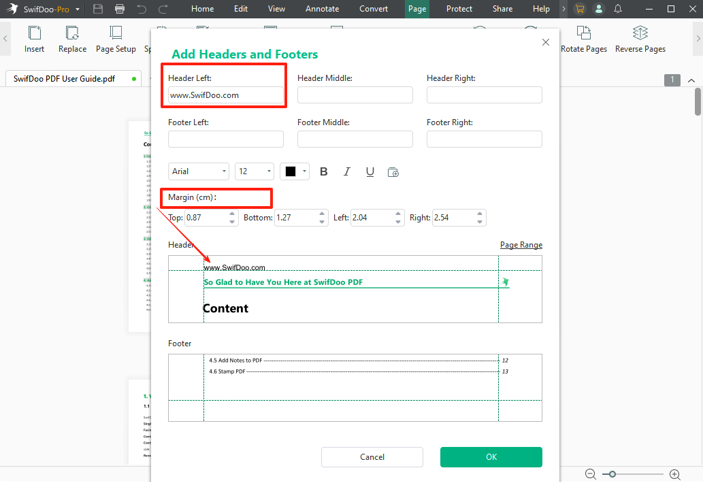Open the Help menu tab
This screenshot has height=482, width=703.
point(541,9)
